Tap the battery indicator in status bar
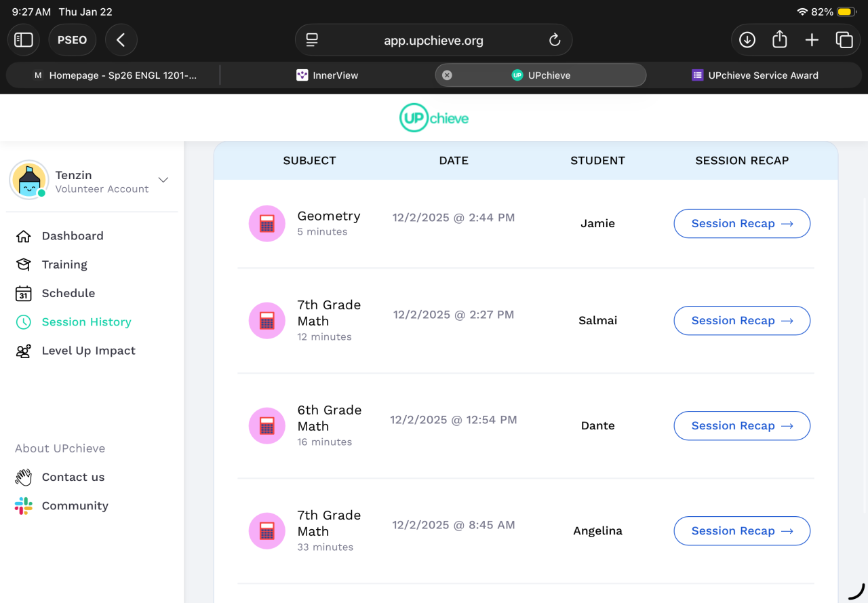 click(846, 12)
